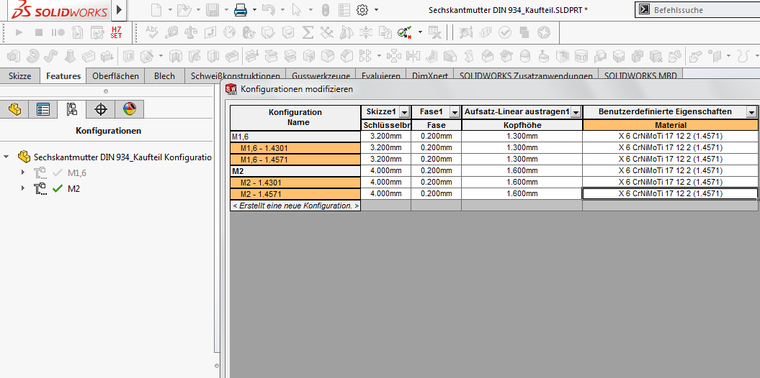
Task: Select the 'M2 - 1.4571' configuration row
Action: point(295,194)
